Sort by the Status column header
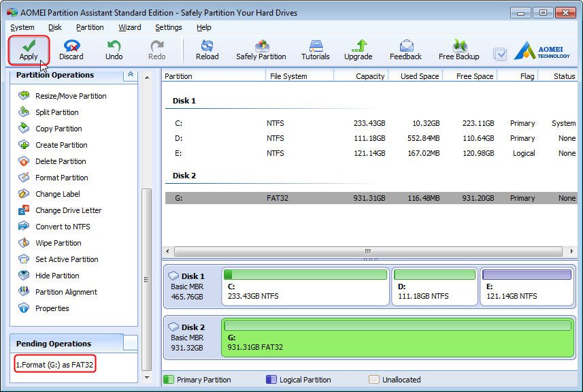Image resolution: width=583 pixels, height=392 pixels. click(x=558, y=76)
